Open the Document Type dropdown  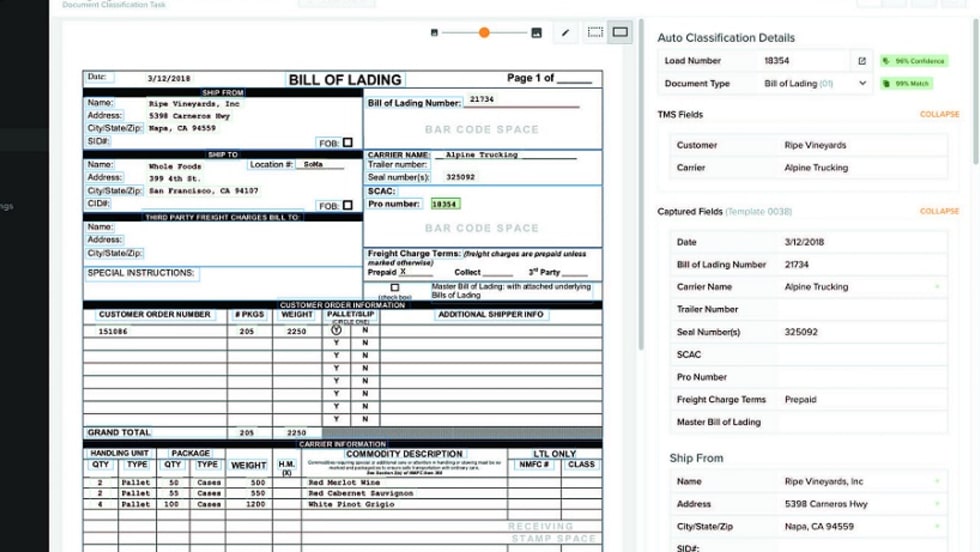(862, 84)
